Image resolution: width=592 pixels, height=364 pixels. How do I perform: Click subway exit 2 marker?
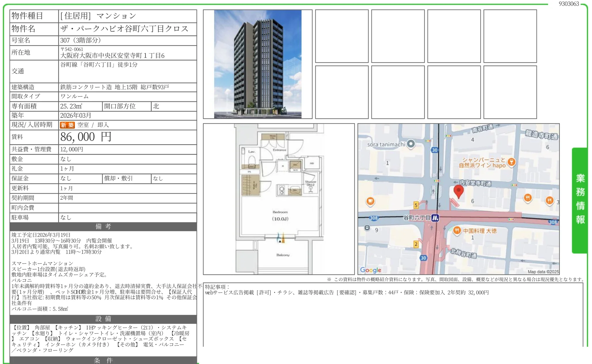[x=416, y=244]
